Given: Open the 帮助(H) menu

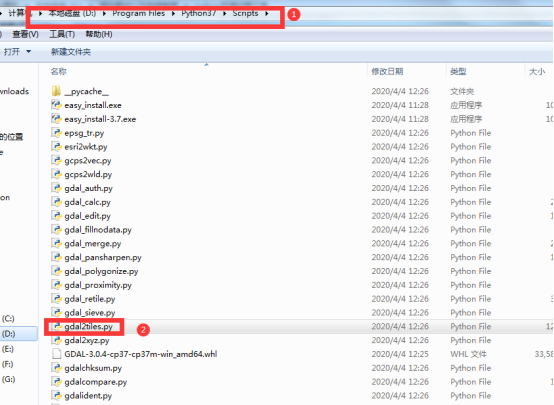Looking at the screenshot, I should tap(99, 34).
